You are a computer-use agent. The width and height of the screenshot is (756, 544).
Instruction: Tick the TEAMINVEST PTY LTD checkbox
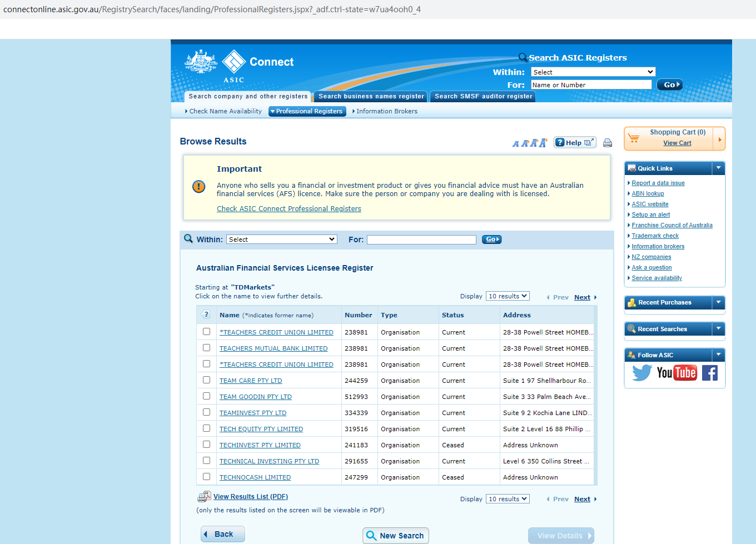pyautogui.click(x=206, y=412)
